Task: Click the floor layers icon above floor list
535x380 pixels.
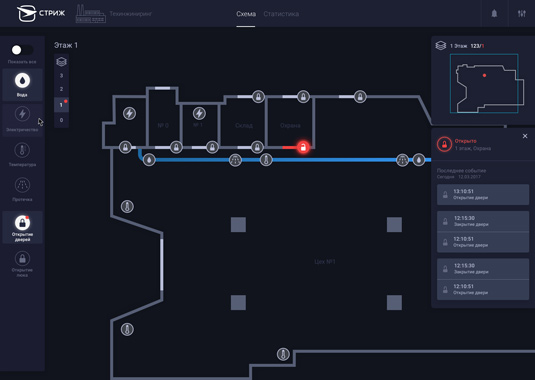Action: coord(61,62)
